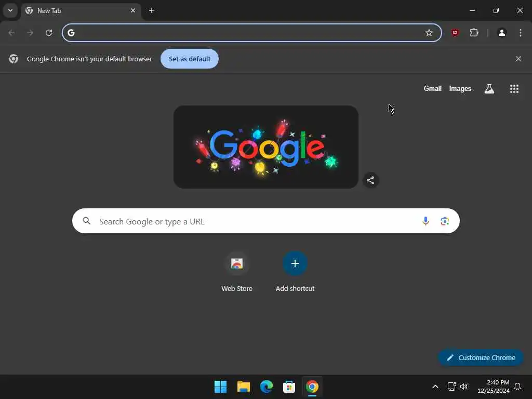Viewport: 532px width, 399px height.
Task: Click Chrome icon in taskbar
Action: point(312,387)
